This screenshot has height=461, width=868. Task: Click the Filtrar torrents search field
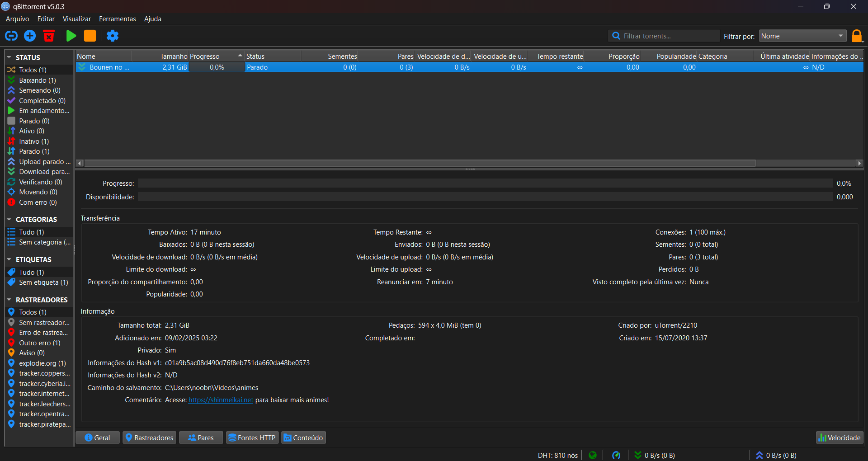[668, 36]
